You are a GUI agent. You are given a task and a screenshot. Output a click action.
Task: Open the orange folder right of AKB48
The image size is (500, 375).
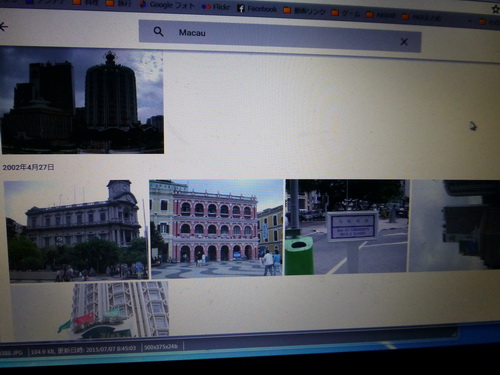point(422,17)
